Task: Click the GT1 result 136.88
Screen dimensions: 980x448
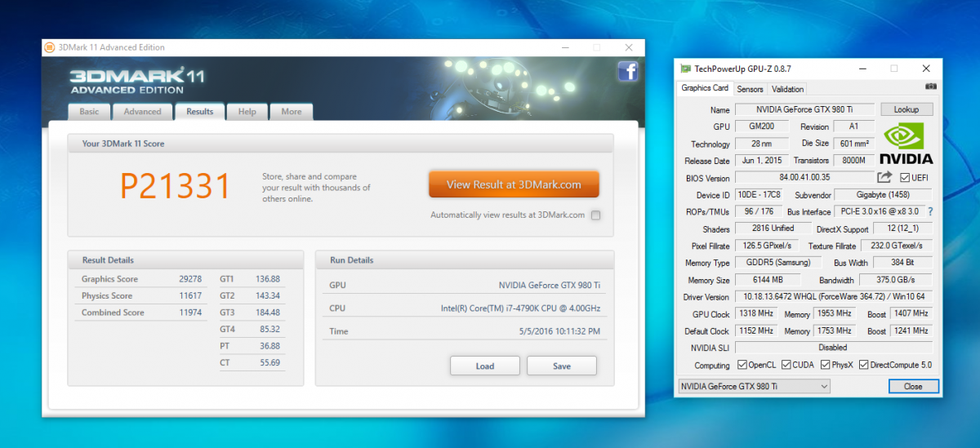Action: tap(268, 279)
